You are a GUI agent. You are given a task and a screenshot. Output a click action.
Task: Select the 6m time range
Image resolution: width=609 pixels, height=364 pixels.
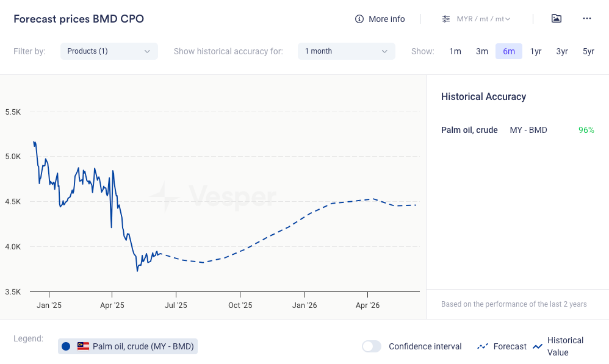point(509,51)
